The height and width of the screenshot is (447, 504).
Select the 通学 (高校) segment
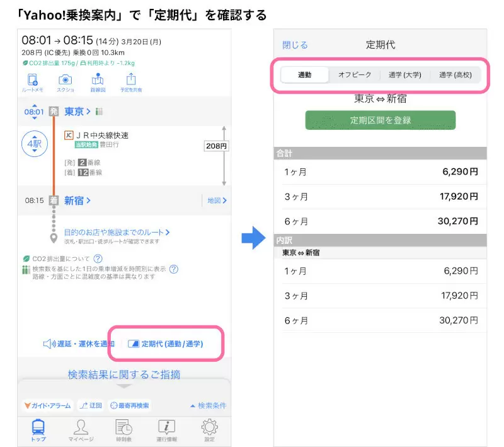coord(455,75)
